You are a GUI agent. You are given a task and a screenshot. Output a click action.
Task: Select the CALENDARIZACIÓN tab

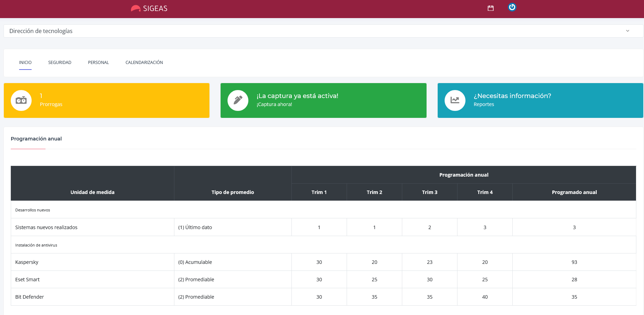tap(144, 63)
